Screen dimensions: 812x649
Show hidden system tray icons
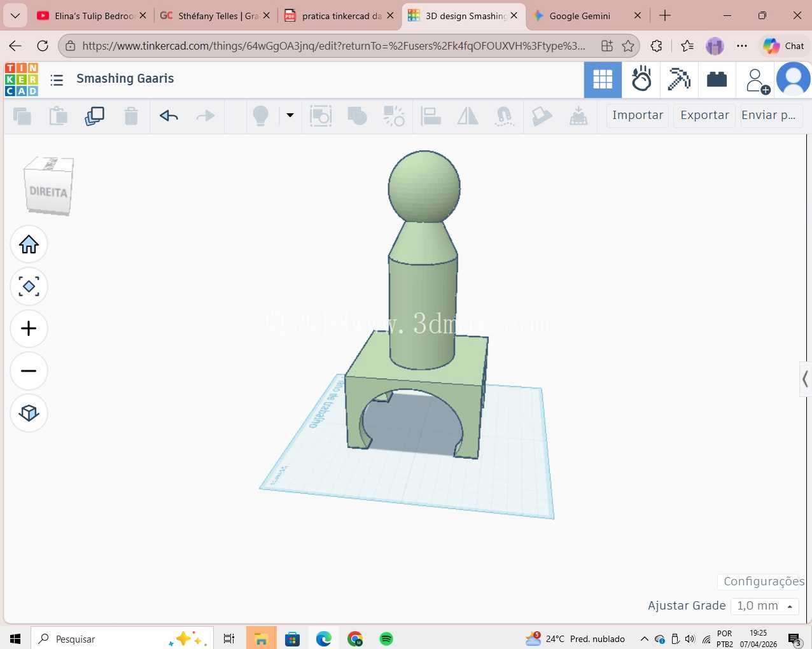point(644,639)
